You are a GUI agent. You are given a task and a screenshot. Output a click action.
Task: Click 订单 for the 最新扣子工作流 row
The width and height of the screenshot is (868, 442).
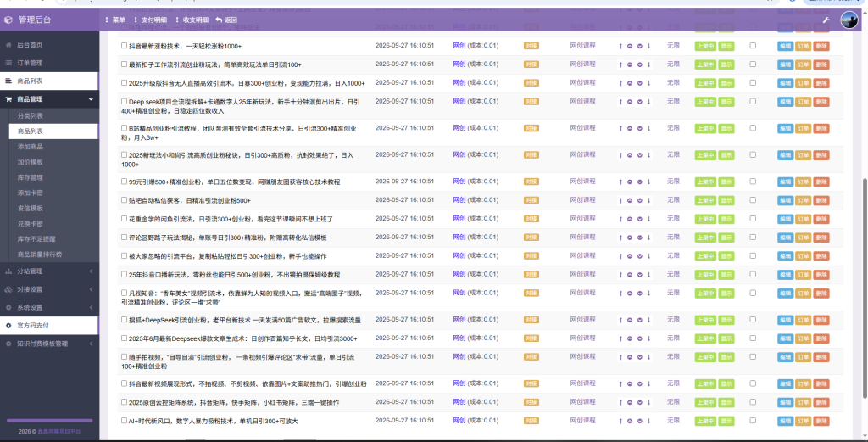(804, 64)
